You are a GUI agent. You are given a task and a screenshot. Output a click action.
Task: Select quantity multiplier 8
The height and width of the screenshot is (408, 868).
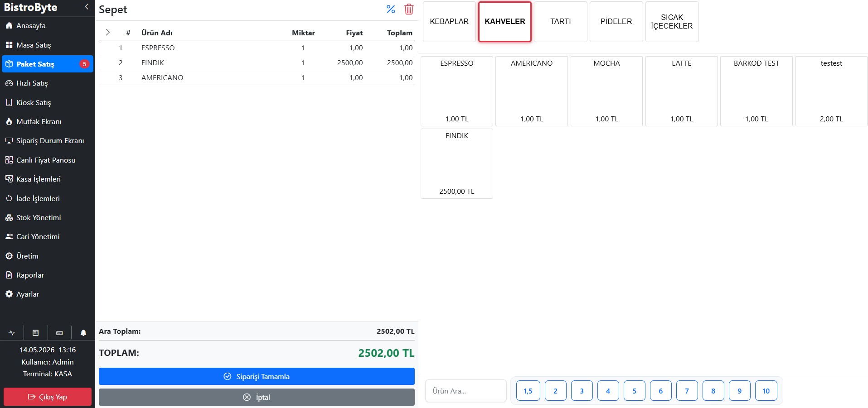pyautogui.click(x=713, y=391)
